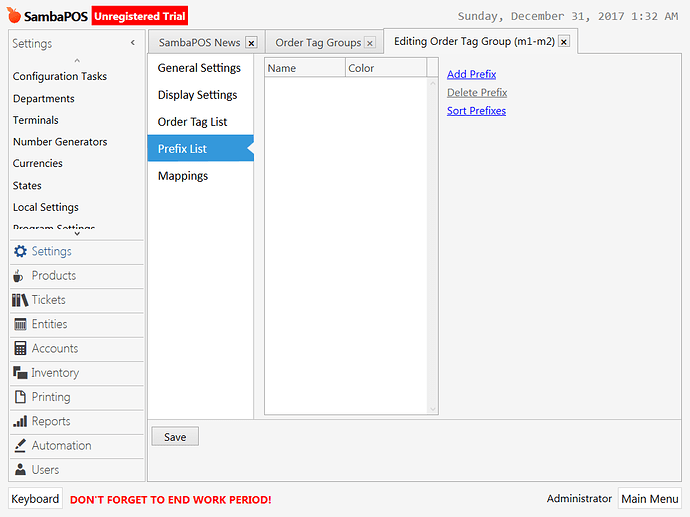
Task: Switch to the Order Tag Groups tab
Action: pos(318,43)
